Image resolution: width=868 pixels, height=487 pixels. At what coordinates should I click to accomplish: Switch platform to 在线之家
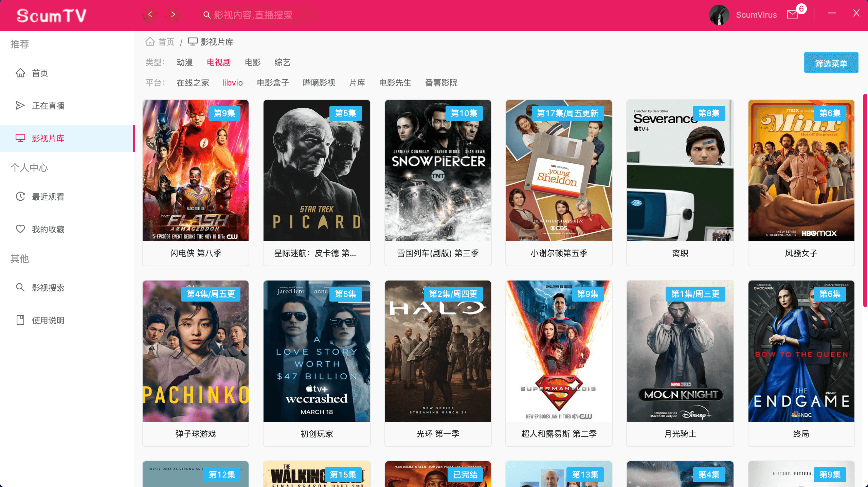point(193,83)
